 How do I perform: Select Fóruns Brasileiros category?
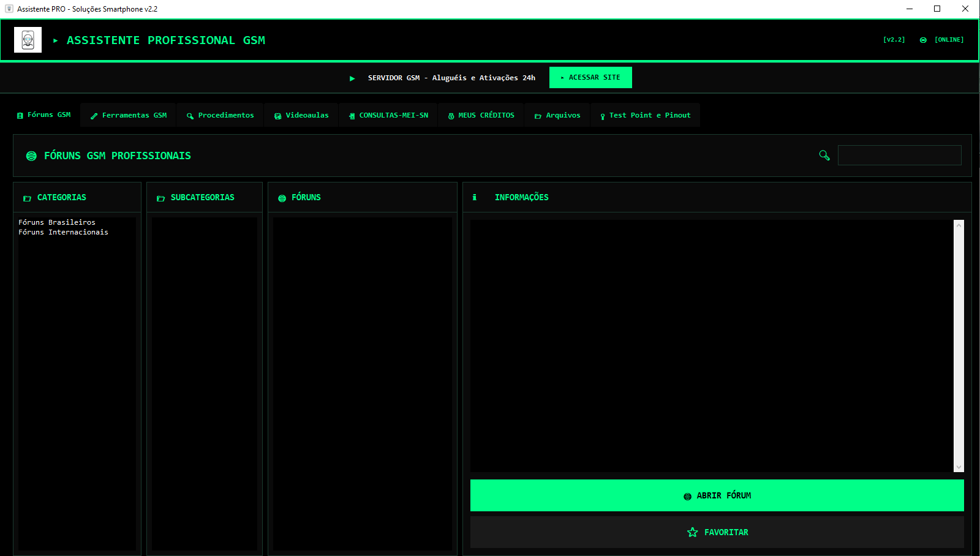[57, 222]
